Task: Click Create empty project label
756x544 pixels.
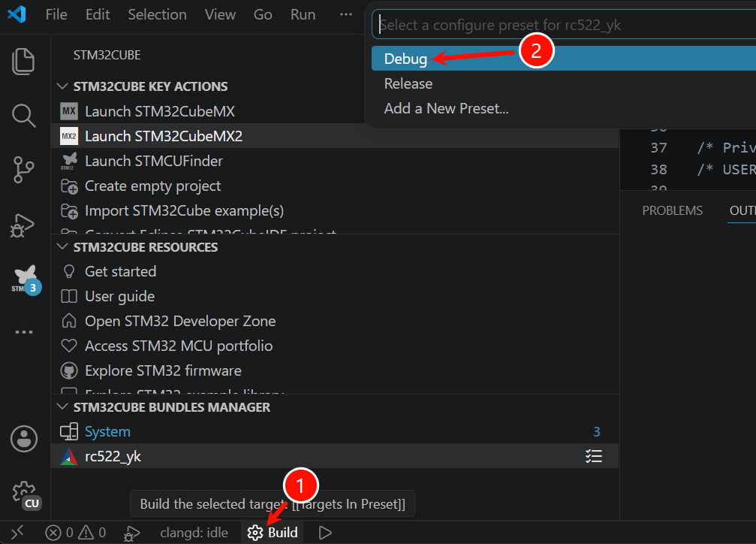Action: (153, 186)
